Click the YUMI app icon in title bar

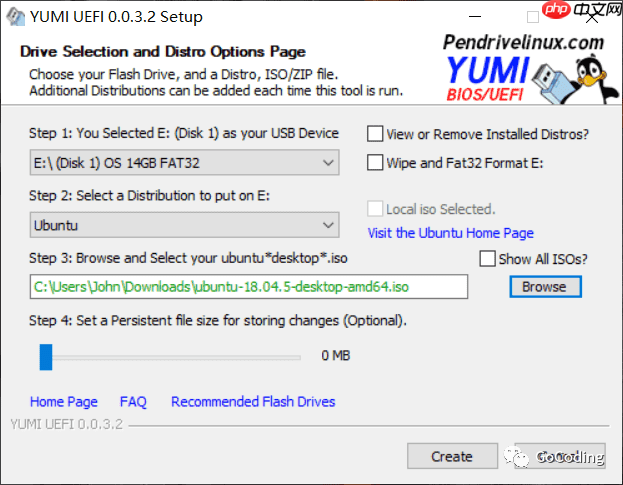click(16, 17)
